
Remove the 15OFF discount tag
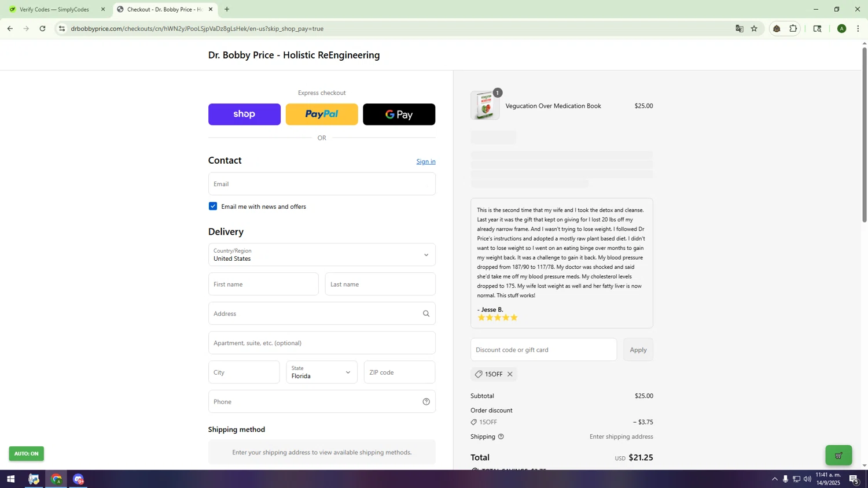(x=510, y=374)
